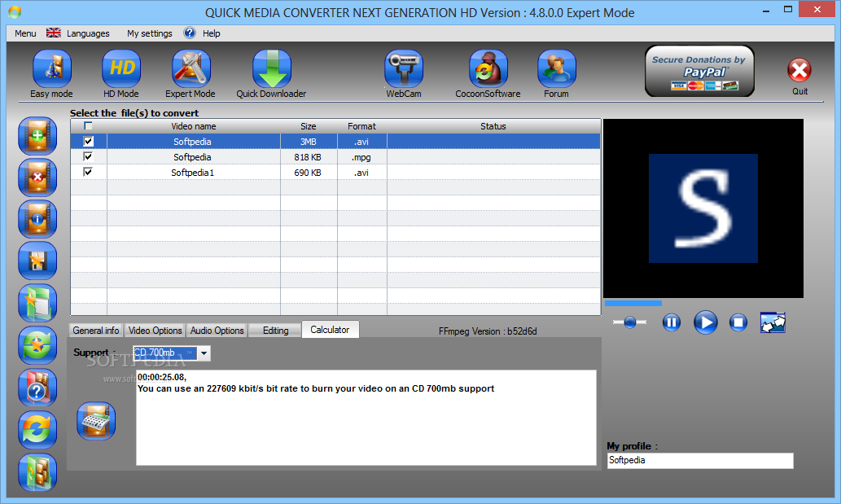Uncheck the Softpedia1 file checkbox

89,172
